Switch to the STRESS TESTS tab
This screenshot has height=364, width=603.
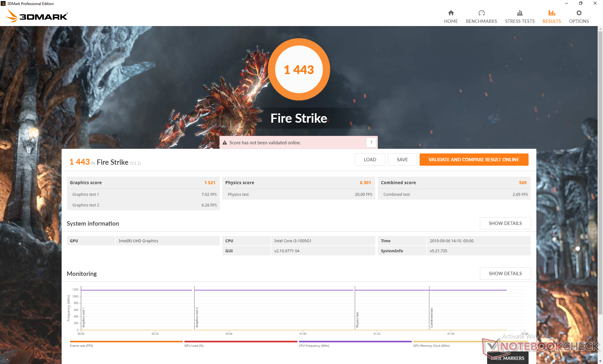coord(519,21)
